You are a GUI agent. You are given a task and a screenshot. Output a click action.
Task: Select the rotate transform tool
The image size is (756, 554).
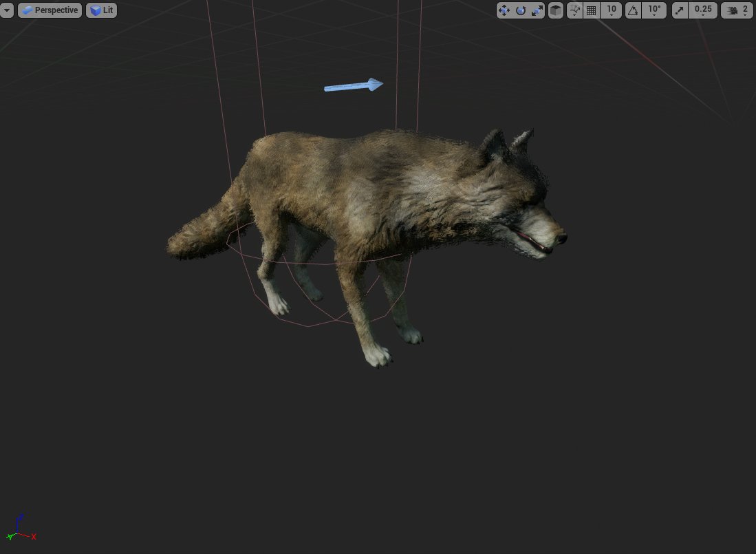(x=521, y=10)
